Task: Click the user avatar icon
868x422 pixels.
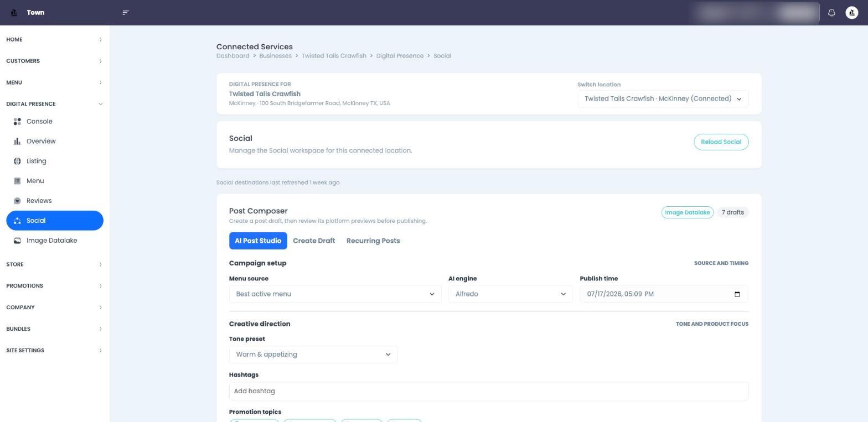Action: coord(852,13)
